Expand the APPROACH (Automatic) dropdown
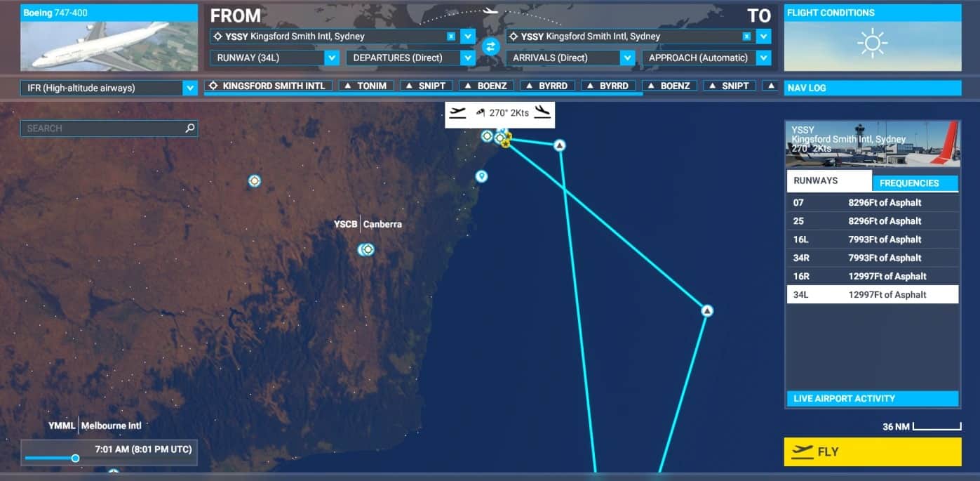Viewport: 980px width, 481px height. 764,58
